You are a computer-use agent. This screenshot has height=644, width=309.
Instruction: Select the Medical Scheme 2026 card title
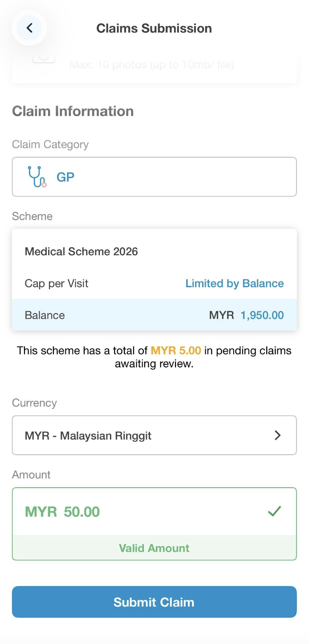(x=81, y=252)
